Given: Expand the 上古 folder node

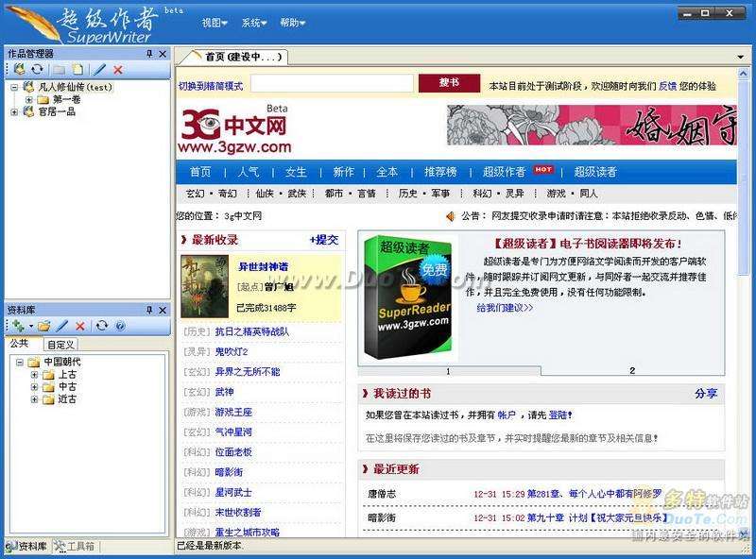Looking at the screenshot, I should (34, 375).
